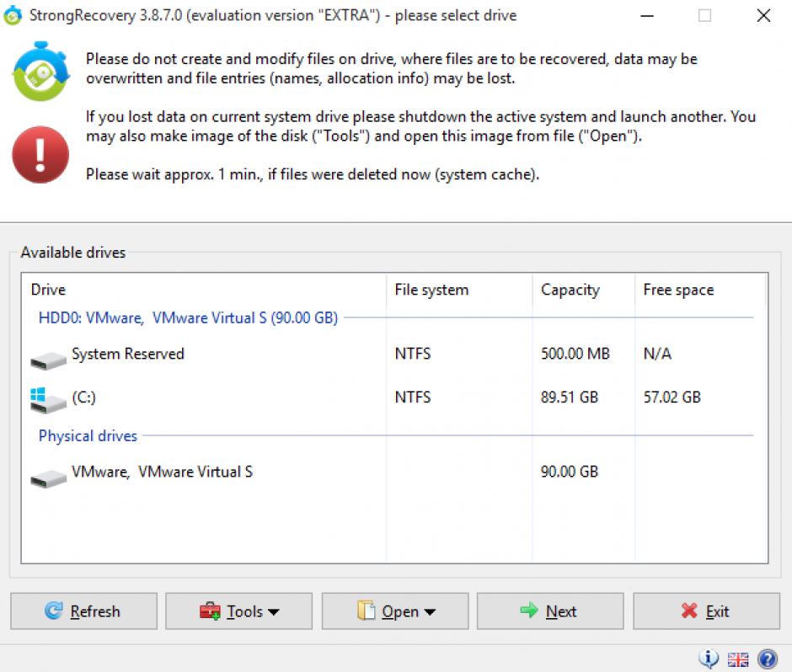The image size is (792, 672).
Task: Proceed with the Next button
Action: (x=550, y=611)
